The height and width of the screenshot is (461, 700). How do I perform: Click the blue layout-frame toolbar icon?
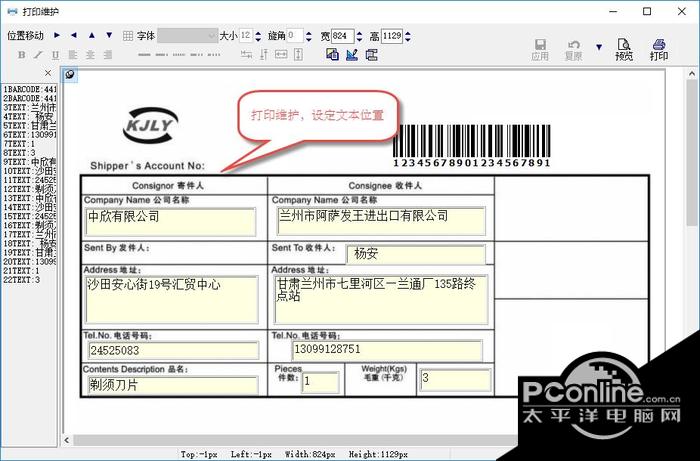click(371, 55)
